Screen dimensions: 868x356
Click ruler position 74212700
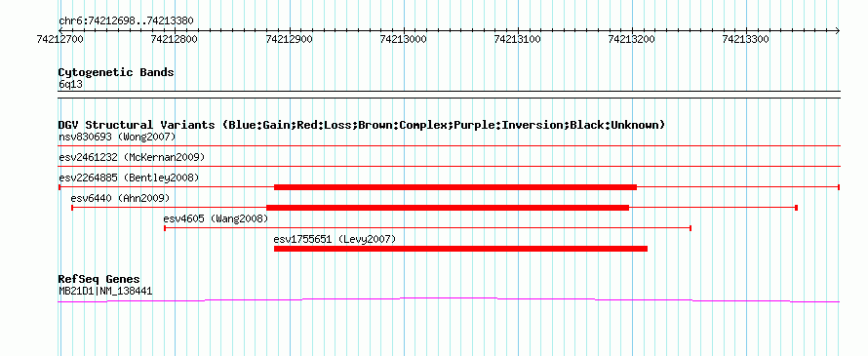click(59, 39)
